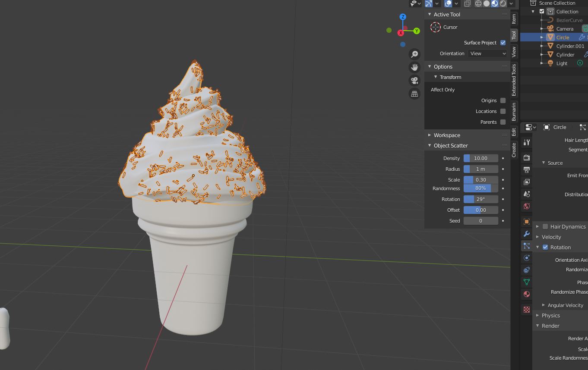Open Modifier properties wrench tab
588x370 pixels.
(x=527, y=234)
